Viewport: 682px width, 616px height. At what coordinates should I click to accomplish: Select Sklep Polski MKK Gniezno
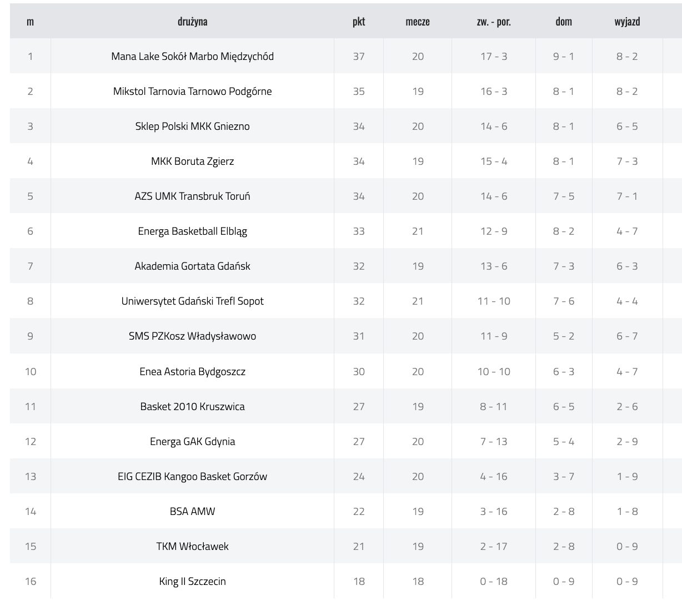tap(192, 126)
